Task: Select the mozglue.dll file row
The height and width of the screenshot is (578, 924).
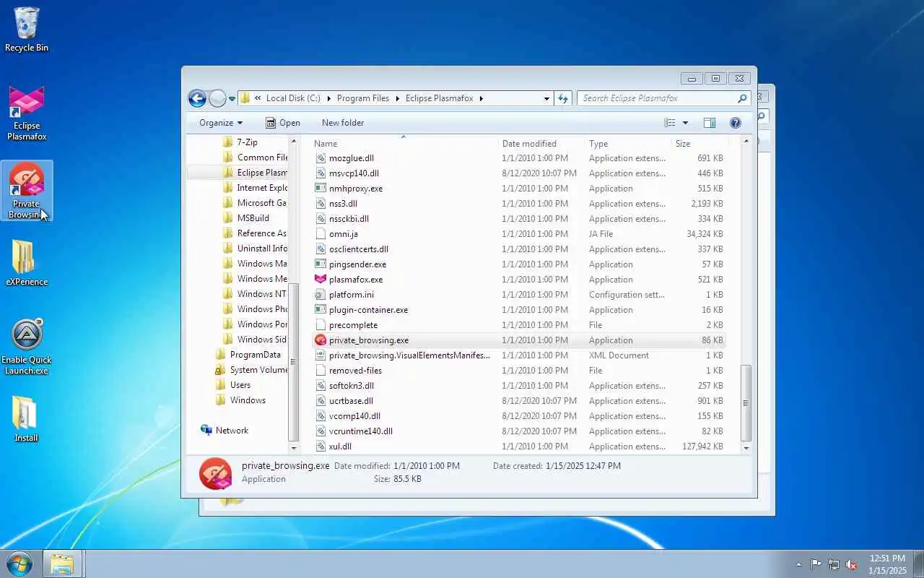Action: (x=518, y=158)
